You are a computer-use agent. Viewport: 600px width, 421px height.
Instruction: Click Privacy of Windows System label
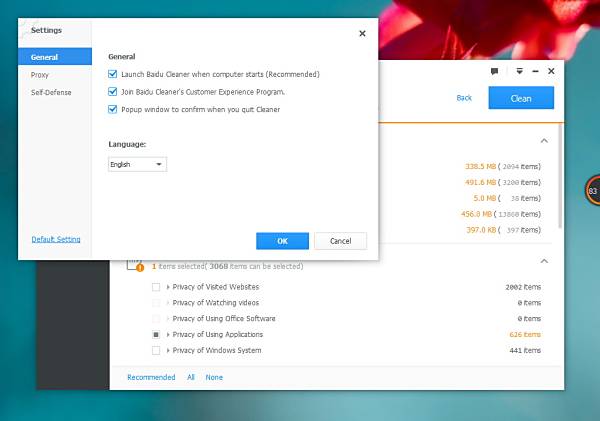click(x=217, y=350)
